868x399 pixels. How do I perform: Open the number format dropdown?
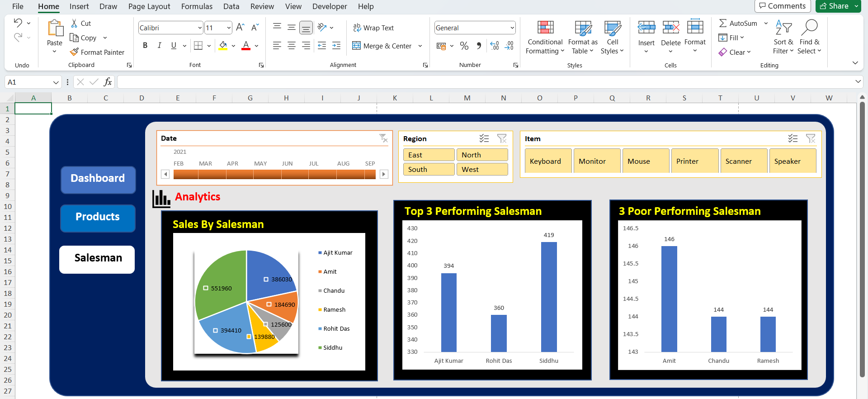point(512,28)
